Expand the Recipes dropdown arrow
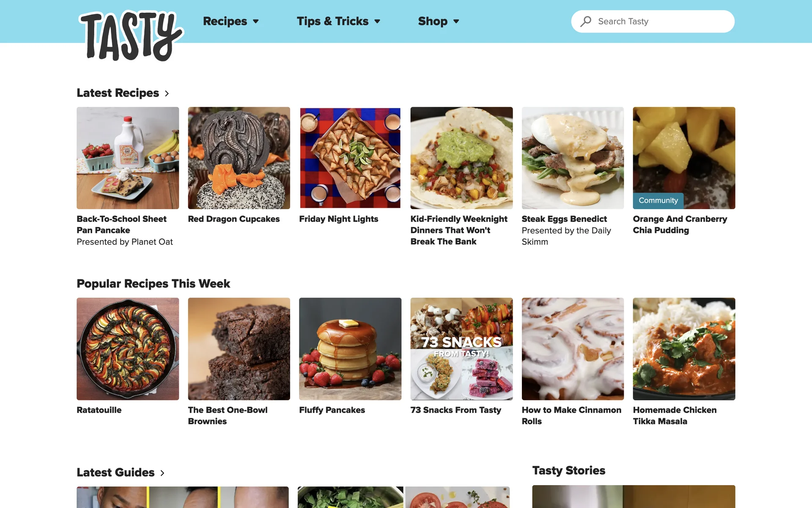The image size is (812, 508). pos(256,22)
